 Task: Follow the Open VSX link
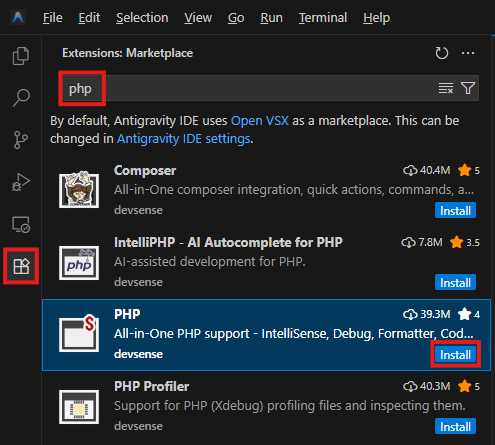point(260,121)
